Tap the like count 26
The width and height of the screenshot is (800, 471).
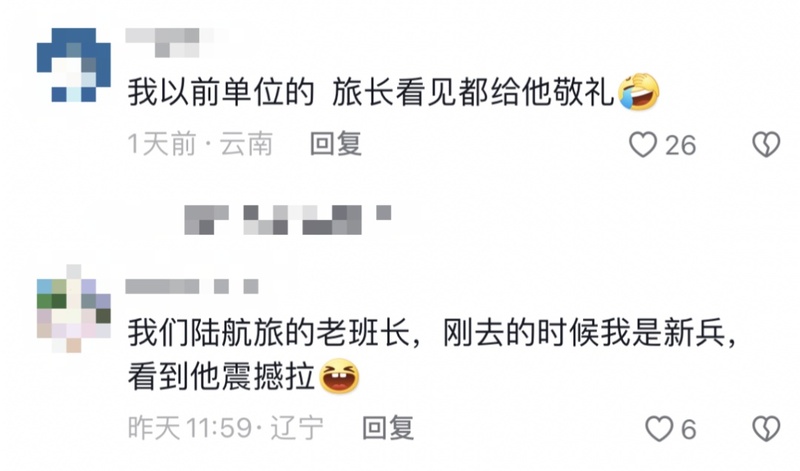pyautogui.click(x=680, y=145)
